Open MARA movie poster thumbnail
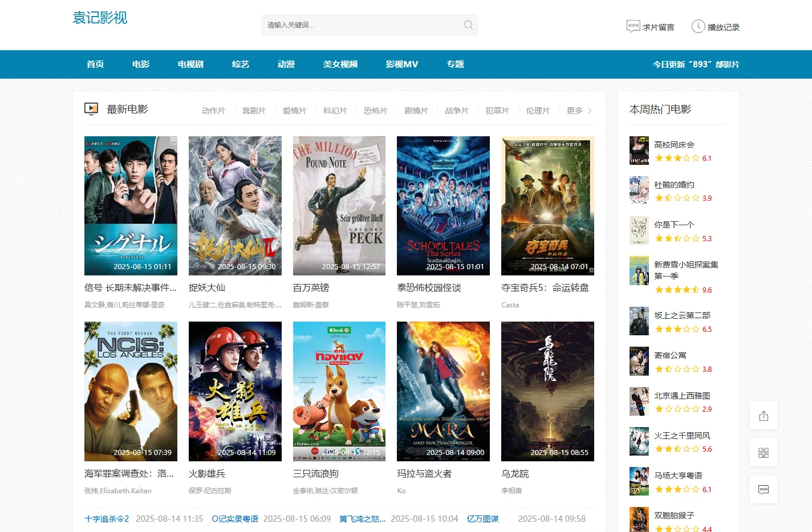Viewport: 812px width, 532px height. pos(443,391)
